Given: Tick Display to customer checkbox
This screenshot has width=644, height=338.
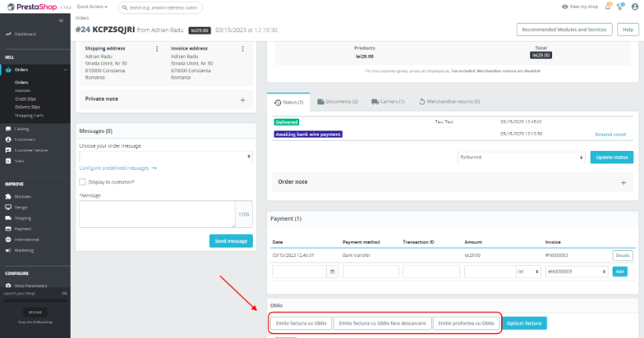Looking at the screenshot, I should click(x=82, y=182).
